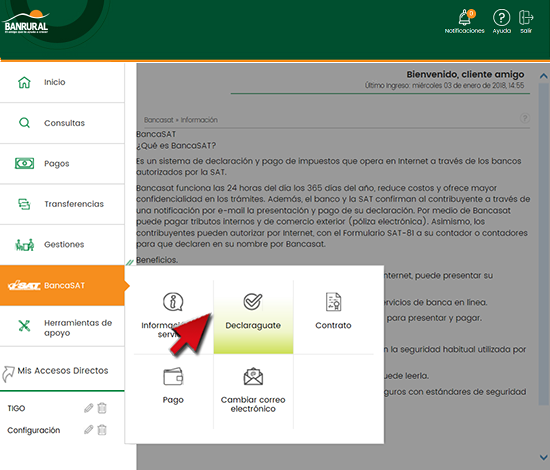Edit the Configuración shortcut with pencil icon
Screen dimensions: 550x470
[x=89, y=430]
